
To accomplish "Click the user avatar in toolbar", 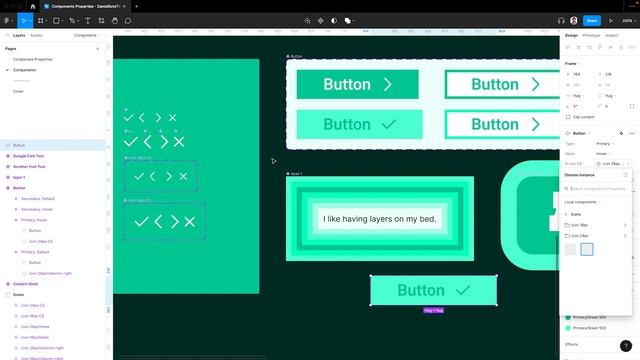I will 574,20.
